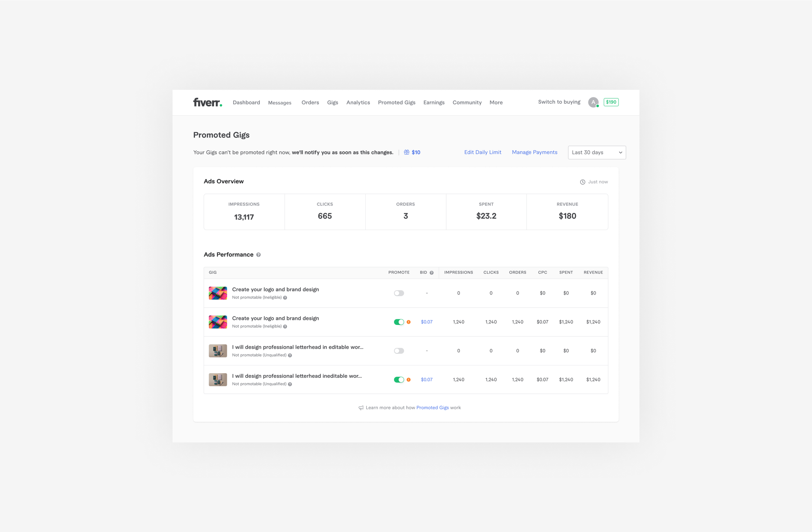Screen dimensions: 812x532
Task: Open the Analytics nav item
Action: click(x=358, y=102)
